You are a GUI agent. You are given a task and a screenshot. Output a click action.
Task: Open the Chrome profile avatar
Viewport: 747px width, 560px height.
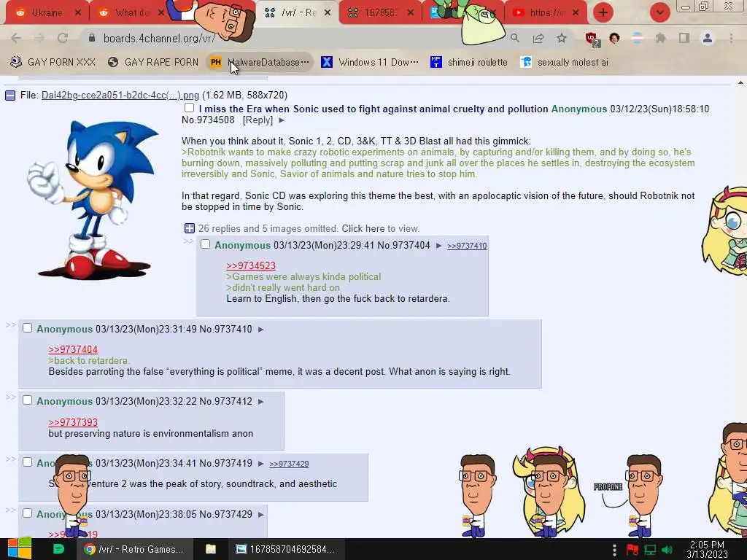pos(708,38)
